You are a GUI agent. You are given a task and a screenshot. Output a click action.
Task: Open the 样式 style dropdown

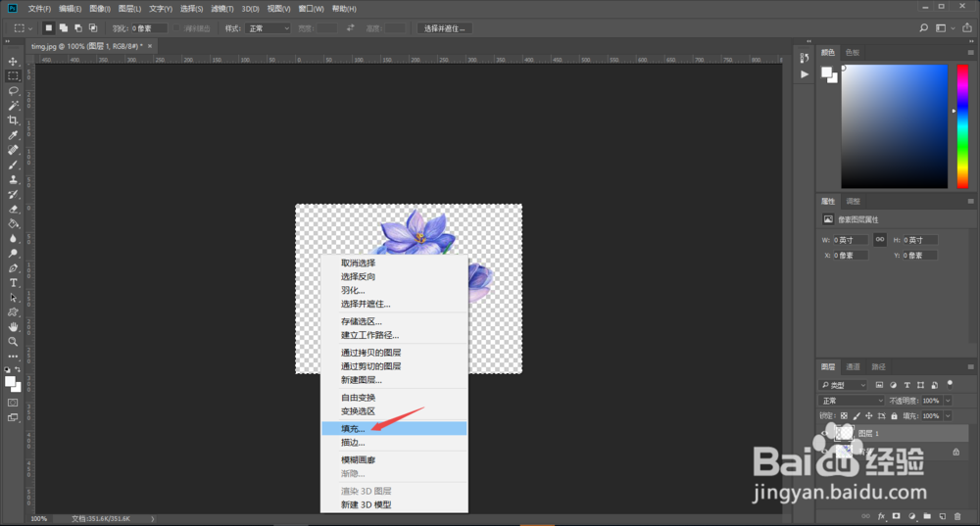[x=269, y=28]
